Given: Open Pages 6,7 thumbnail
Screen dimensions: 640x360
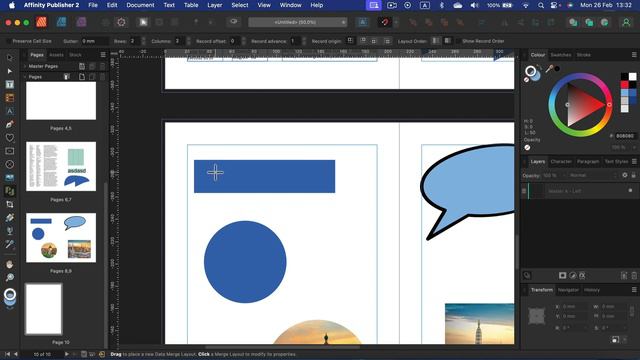Looking at the screenshot, I should pyautogui.click(x=61, y=167).
